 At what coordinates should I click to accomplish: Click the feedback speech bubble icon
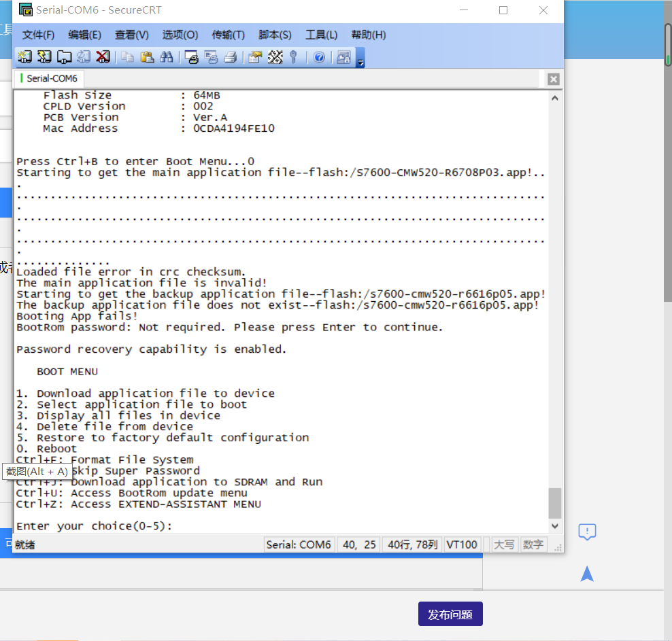[x=587, y=532]
